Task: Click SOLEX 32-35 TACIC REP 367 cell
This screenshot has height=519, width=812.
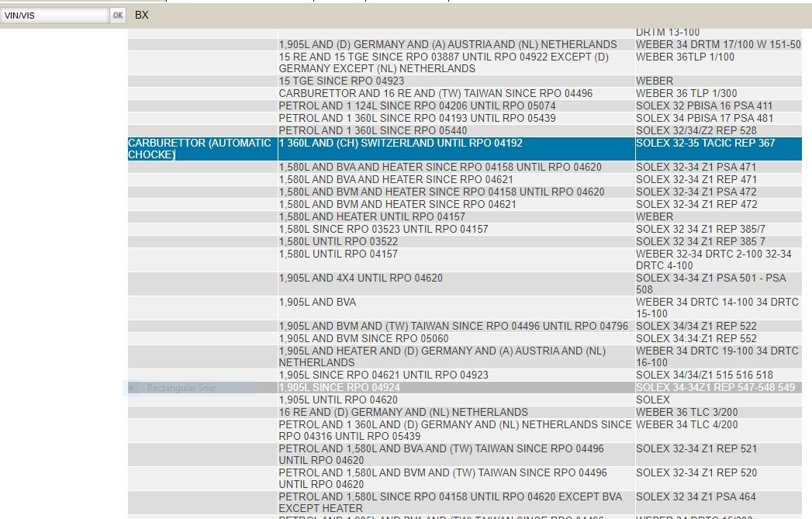Action: [x=718, y=149]
